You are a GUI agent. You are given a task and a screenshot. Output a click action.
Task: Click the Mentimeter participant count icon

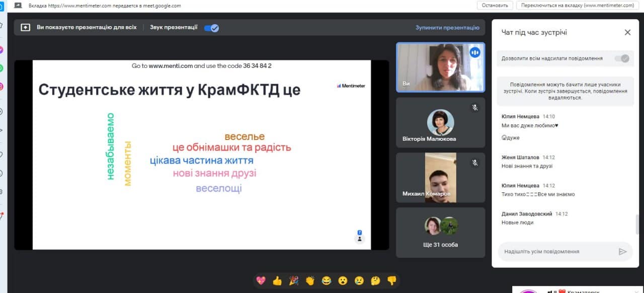[x=360, y=237]
